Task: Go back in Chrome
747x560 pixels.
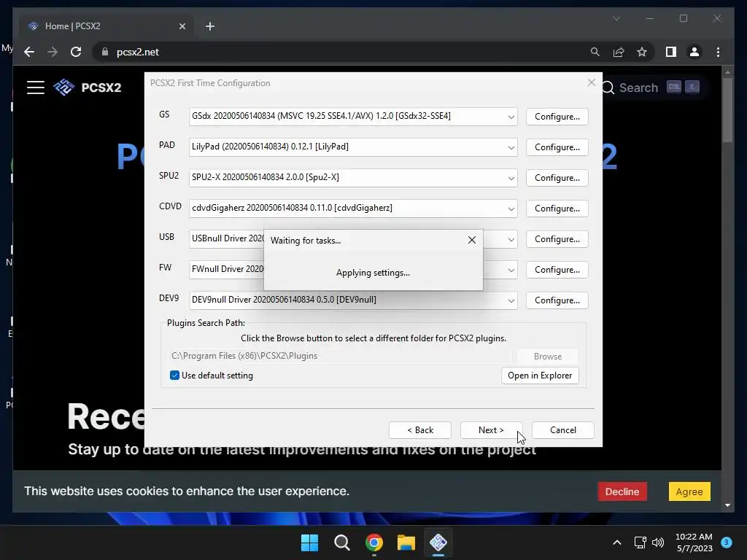Action: 29,52
